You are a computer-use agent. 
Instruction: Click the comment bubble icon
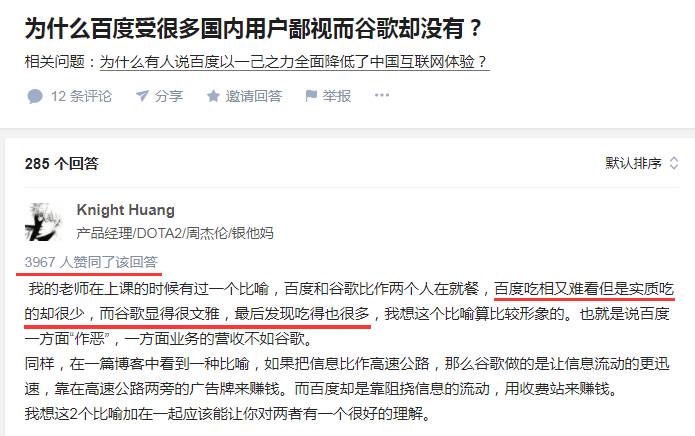click(x=35, y=96)
